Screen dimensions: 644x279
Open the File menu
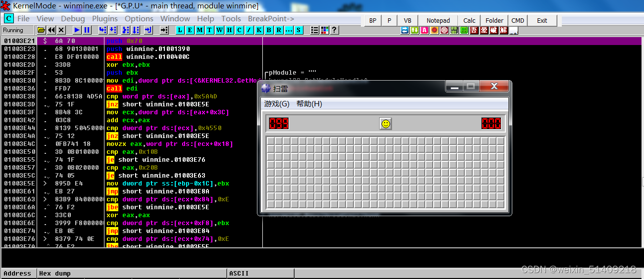point(23,19)
